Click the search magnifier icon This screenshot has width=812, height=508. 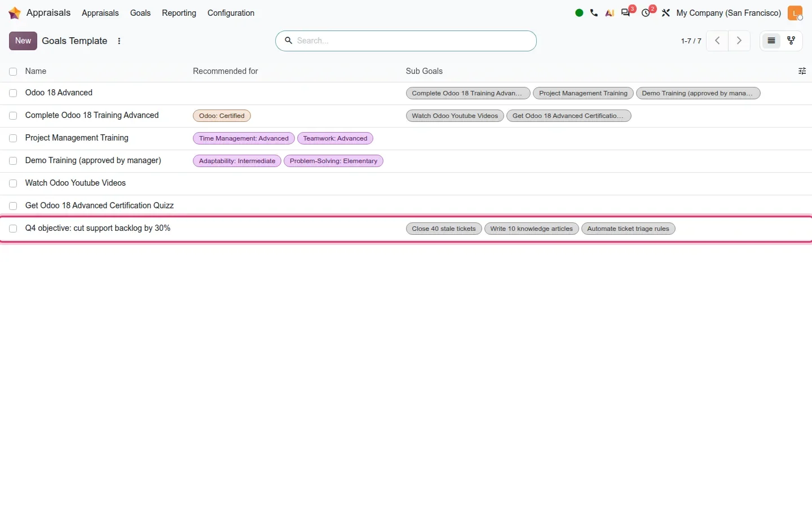[288, 41]
